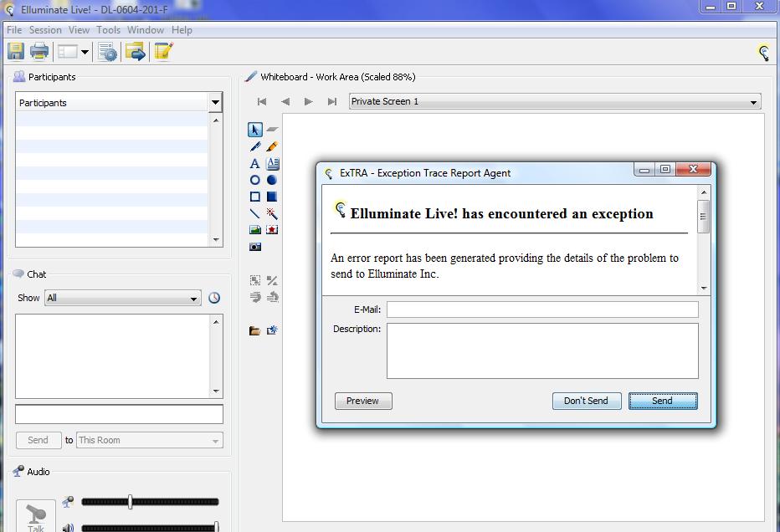Select the simple Text 'A' tool
The width and height of the screenshot is (780, 532).
tap(254, 164)
